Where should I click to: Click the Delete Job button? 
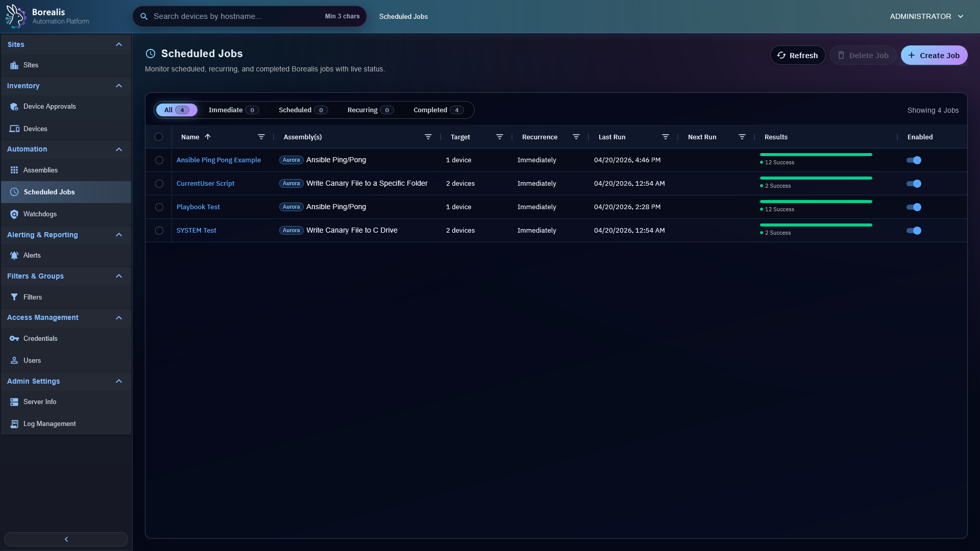coord(863,56)
